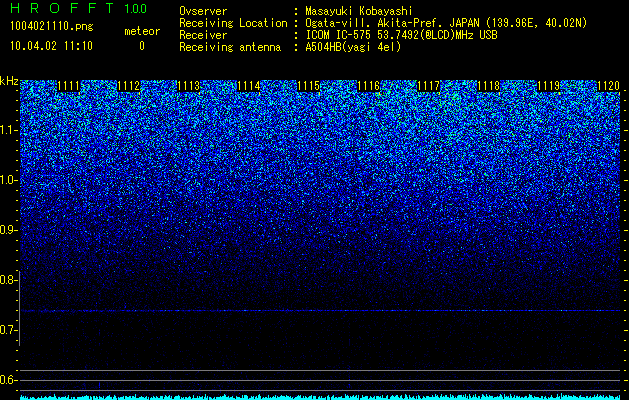Viewport: 629px width, 400px height.
Task: Click the 1120 time marker
Action: (x=609, y=86)
